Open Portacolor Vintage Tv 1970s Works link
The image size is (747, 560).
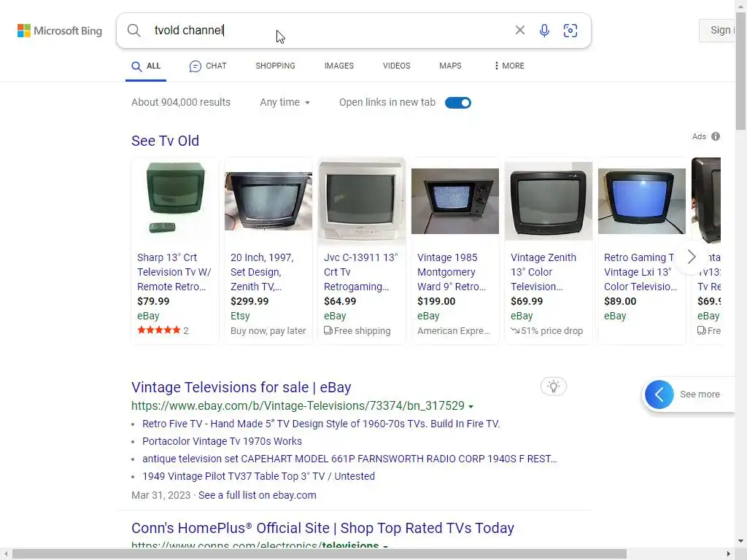click(222, 441)
